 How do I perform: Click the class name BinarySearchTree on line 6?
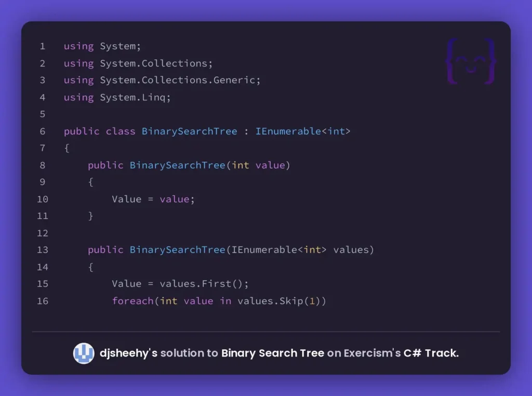[189, 131]
